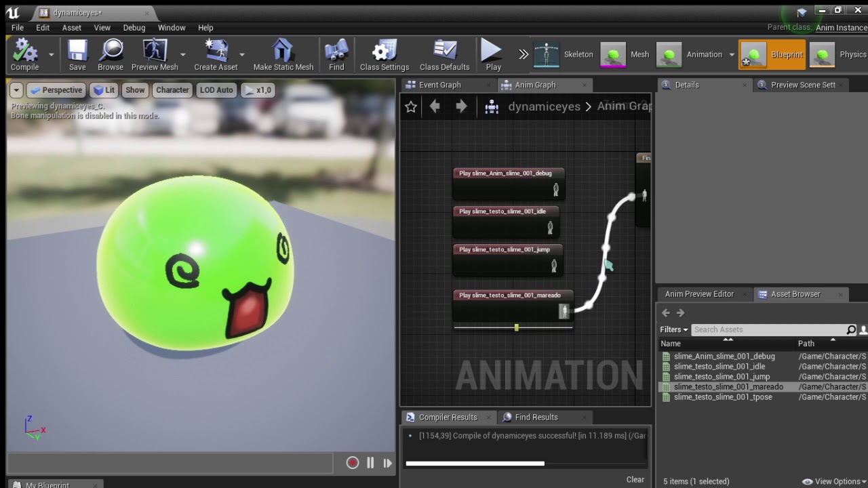The height and width of the screenshot is (488, 868).
Task: Open the Preview Mesh tool
Action: pos(155,54)
